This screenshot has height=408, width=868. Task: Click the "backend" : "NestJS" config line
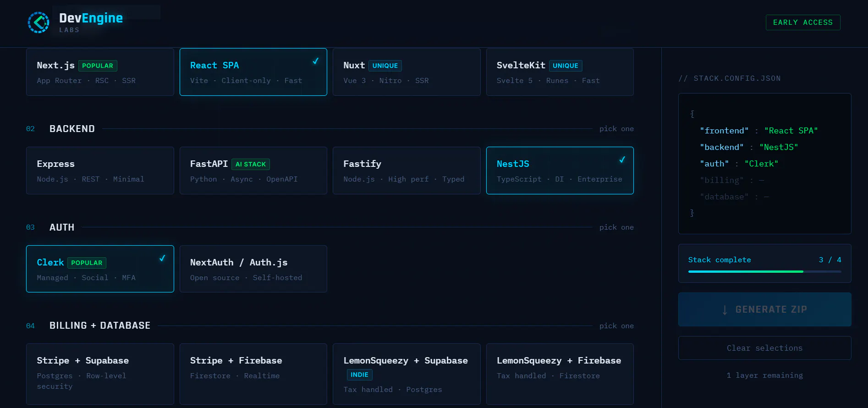749,147
